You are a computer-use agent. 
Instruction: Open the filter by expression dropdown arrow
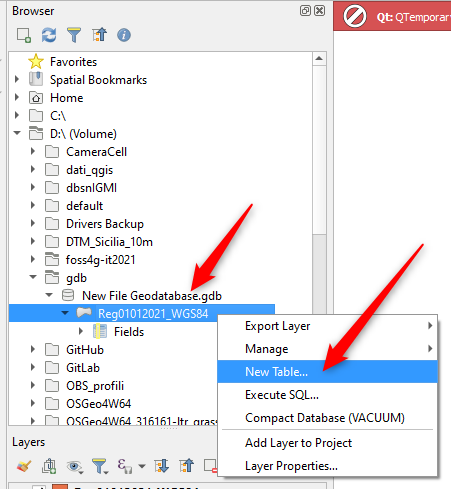coord(142,466)
